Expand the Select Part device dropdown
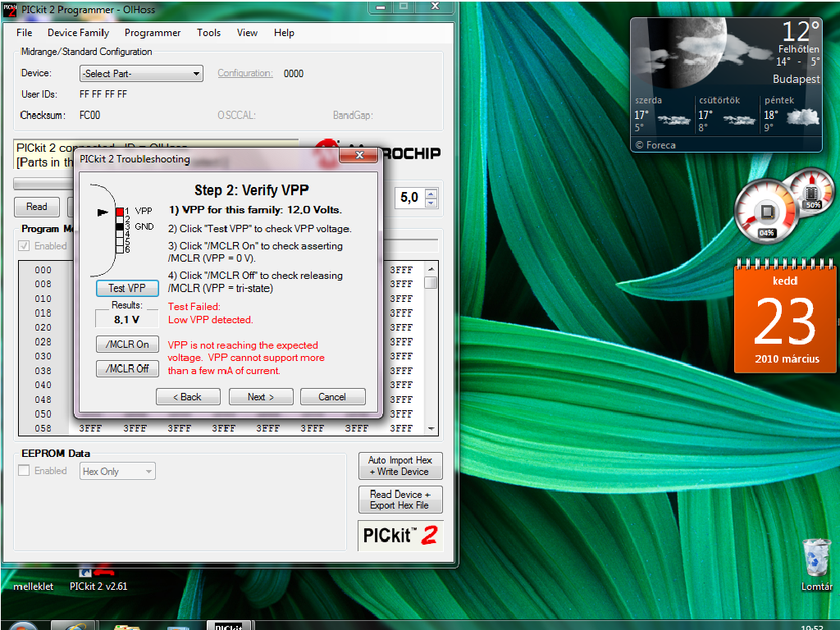 tap(141, 73)
